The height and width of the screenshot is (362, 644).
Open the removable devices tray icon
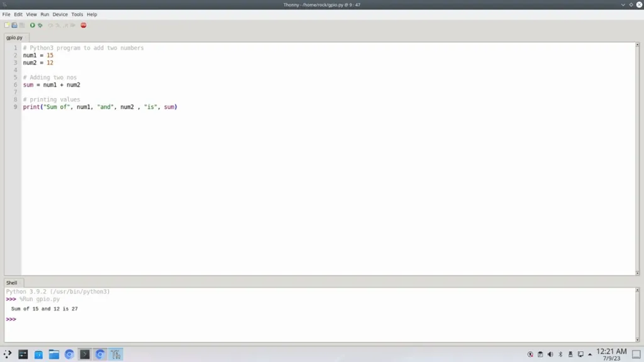tap(570, 354)
